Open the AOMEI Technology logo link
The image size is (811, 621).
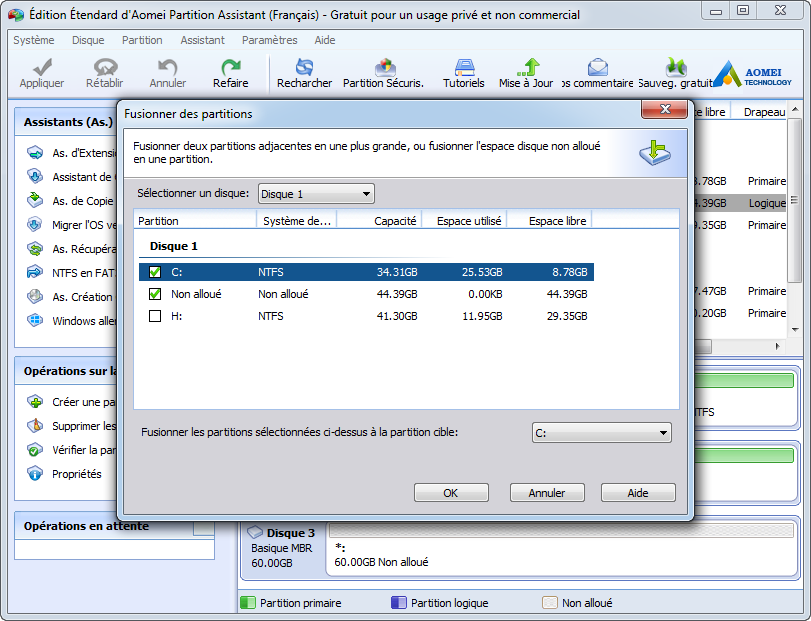click(753, 74)
